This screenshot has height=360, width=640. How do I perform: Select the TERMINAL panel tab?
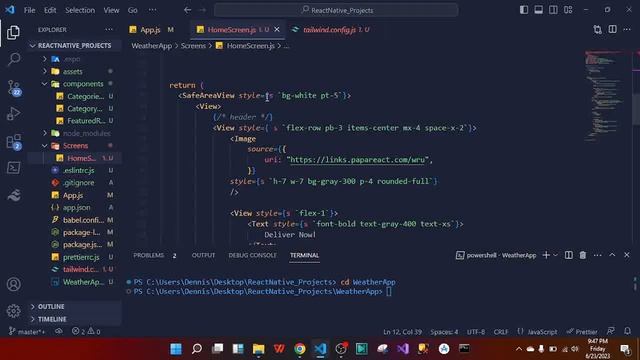coord(304,255)
